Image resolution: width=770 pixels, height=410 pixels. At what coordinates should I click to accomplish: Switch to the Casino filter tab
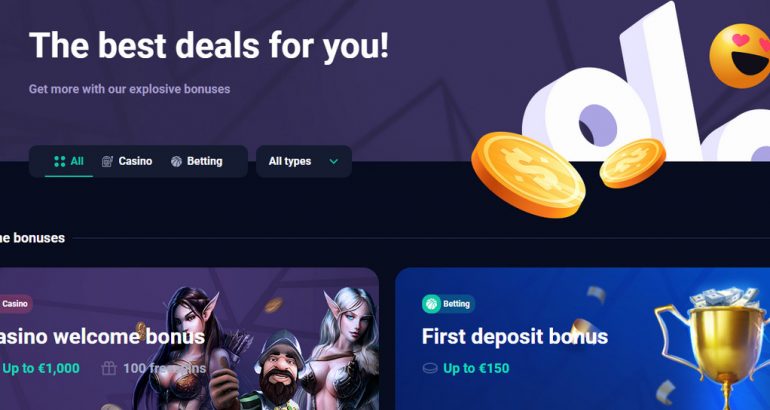tap(127, 161)
